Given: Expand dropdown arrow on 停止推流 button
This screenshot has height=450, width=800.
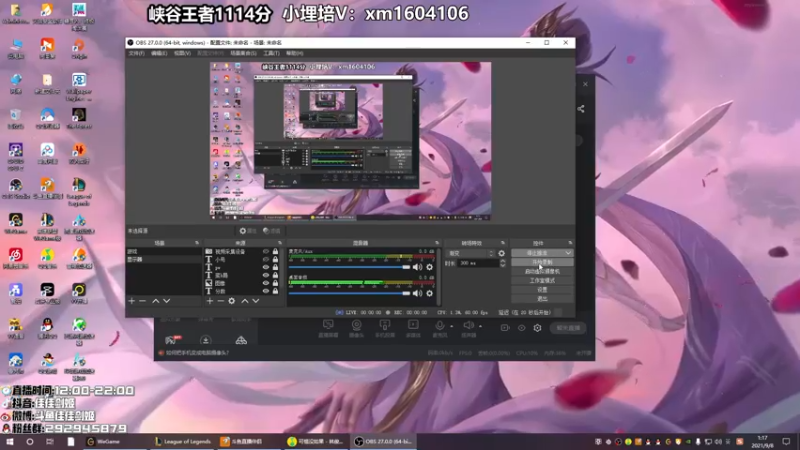Looking at the screenshot, I should tap(568, 253).
